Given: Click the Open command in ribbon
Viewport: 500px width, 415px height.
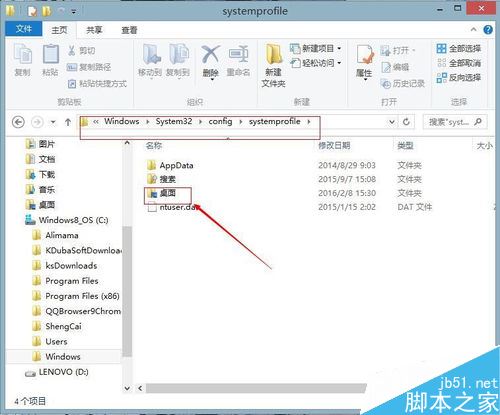Looking at the screenshot, I should (x=398, y=51).
